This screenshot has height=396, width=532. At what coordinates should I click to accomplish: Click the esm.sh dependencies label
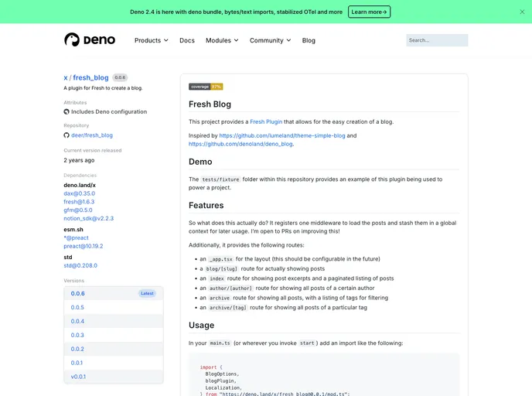coord(73,230)
